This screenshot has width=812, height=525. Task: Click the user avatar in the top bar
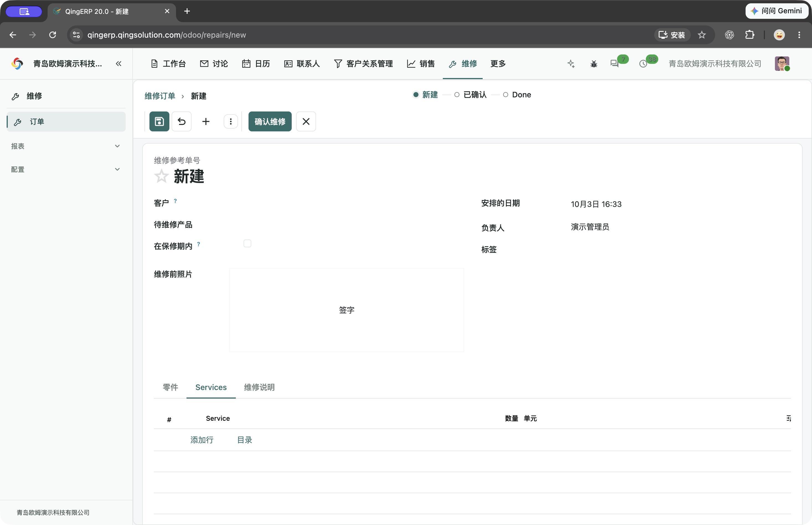(782, 63)
